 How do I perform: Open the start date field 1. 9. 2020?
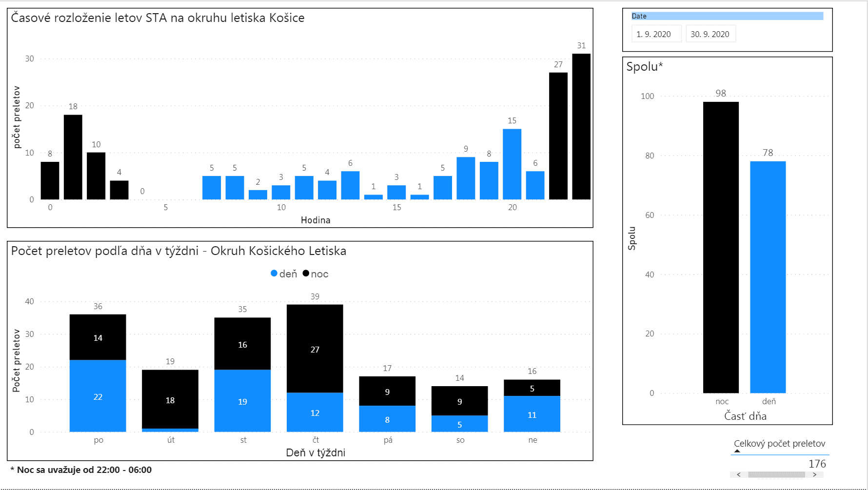(656, 34)
